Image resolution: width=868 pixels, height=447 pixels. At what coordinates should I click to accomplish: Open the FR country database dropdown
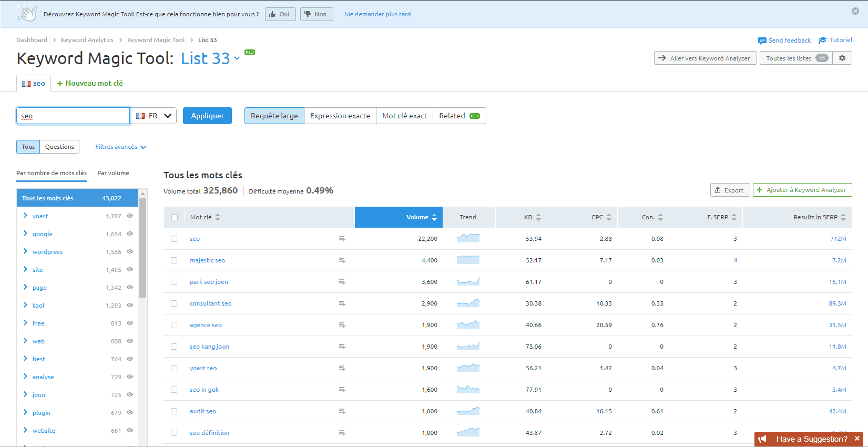click(154, 116)
